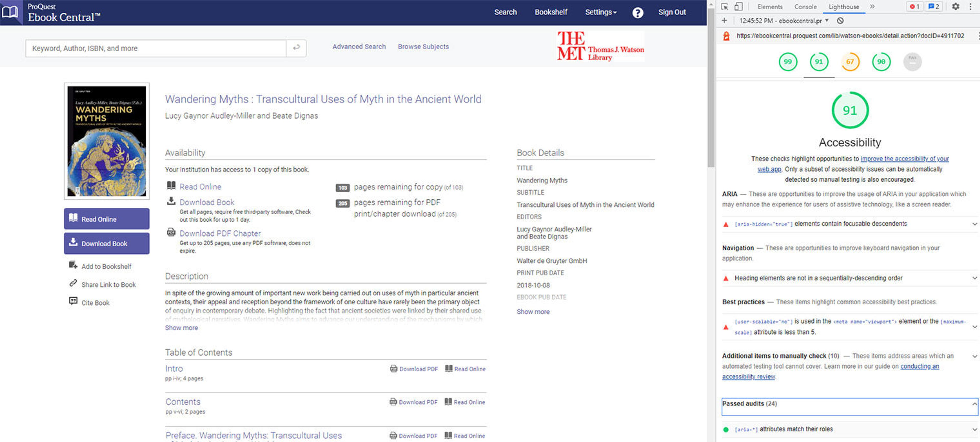Click the Add to Bookshelf icon
Screen dimensions: 980x442
[x=73, y=265]
